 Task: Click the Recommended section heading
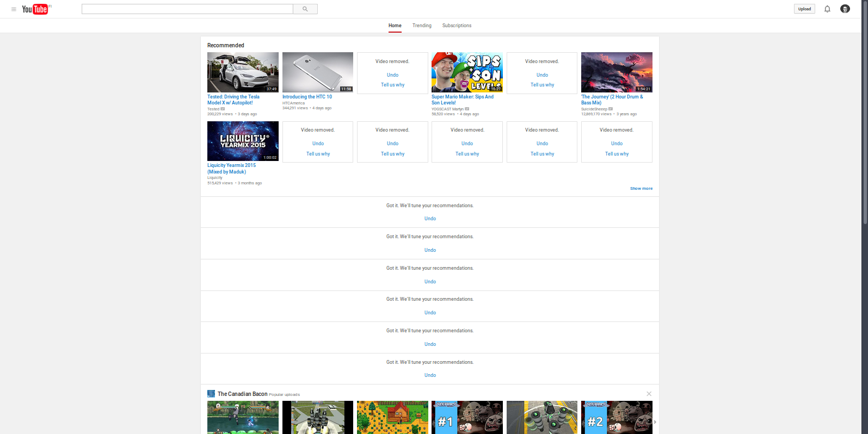click(x=226, y=45)
